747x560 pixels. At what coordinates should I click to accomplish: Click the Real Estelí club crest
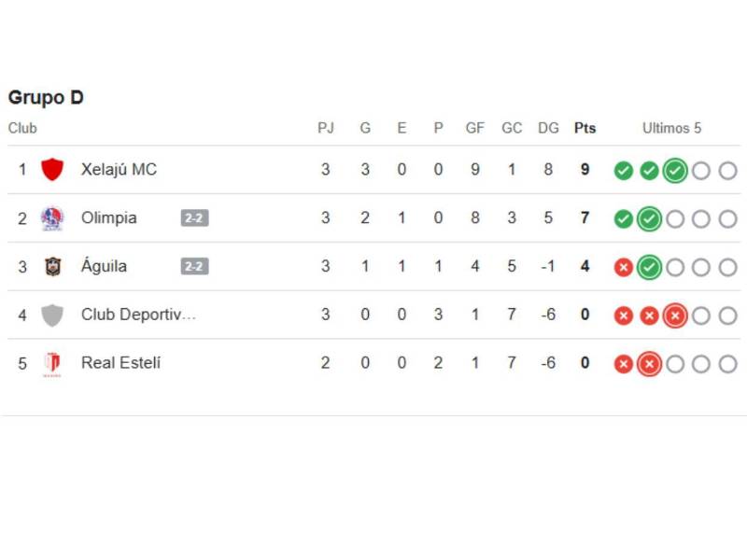click(53, 363)
